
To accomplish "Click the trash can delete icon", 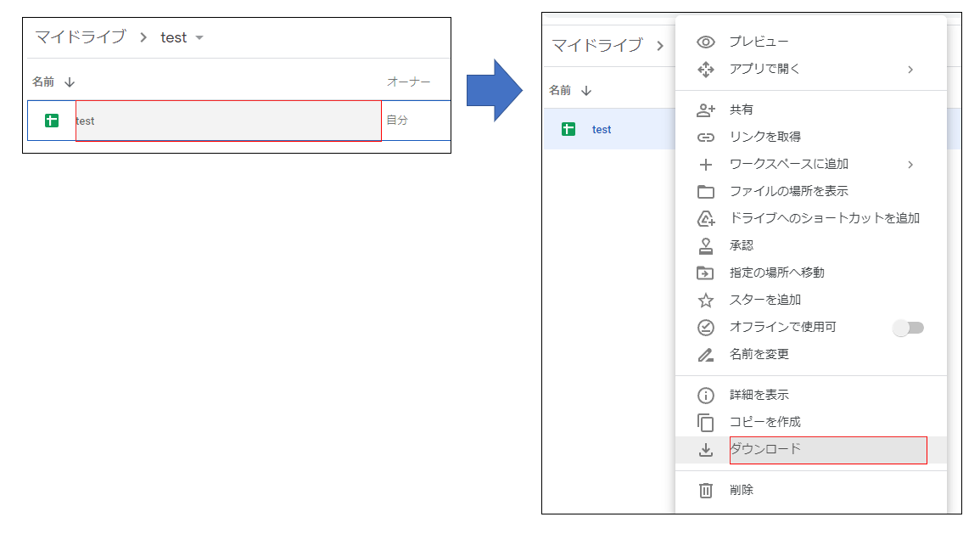I will coord(705,490).
